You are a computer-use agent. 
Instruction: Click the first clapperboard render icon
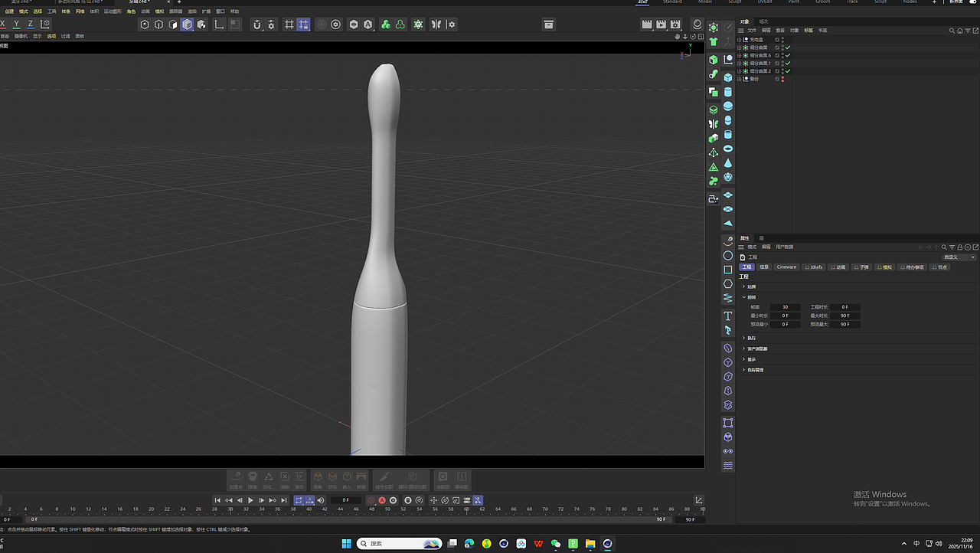[x=647, y=25]
